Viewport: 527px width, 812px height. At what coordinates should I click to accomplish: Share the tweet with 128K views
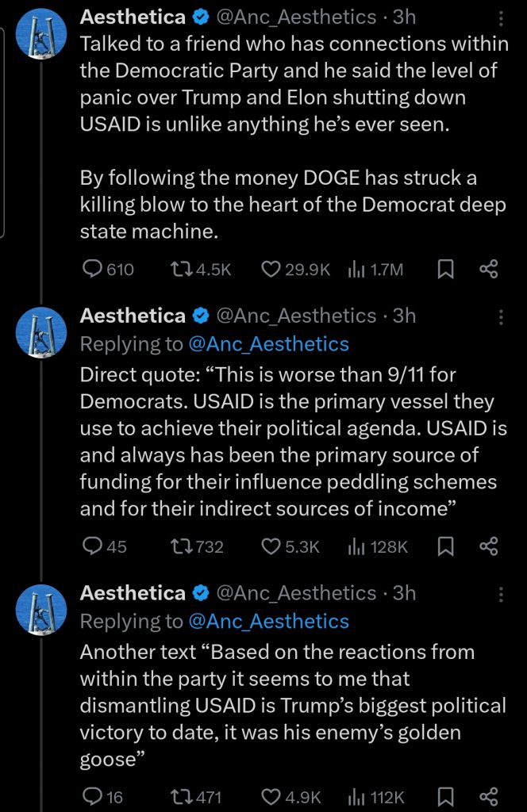[x=489, y=546]
